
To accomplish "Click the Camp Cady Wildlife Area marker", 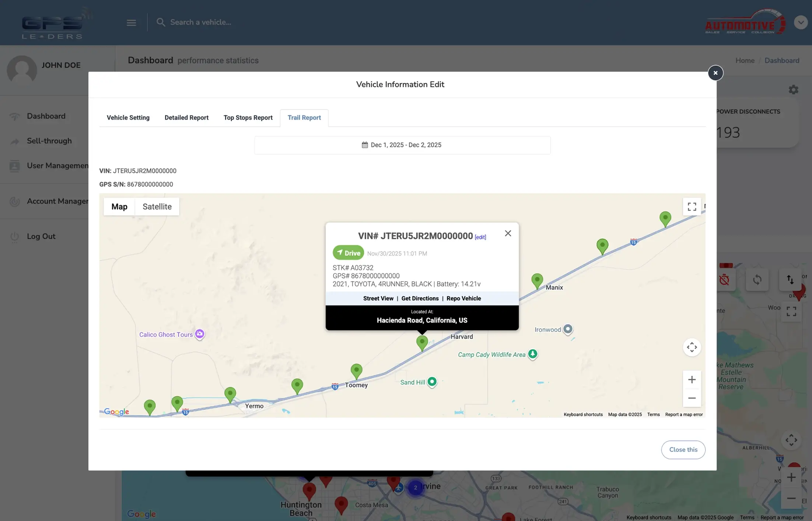I will click(532, 354).
